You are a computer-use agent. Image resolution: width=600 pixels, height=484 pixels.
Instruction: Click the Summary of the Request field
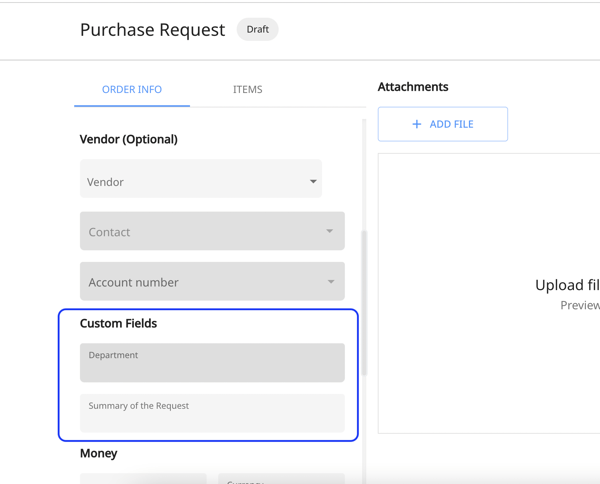(212, 413)
